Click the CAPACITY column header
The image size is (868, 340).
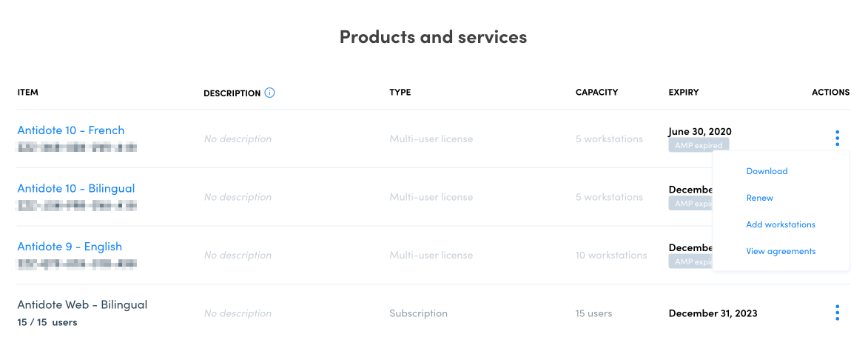[596, 93]
